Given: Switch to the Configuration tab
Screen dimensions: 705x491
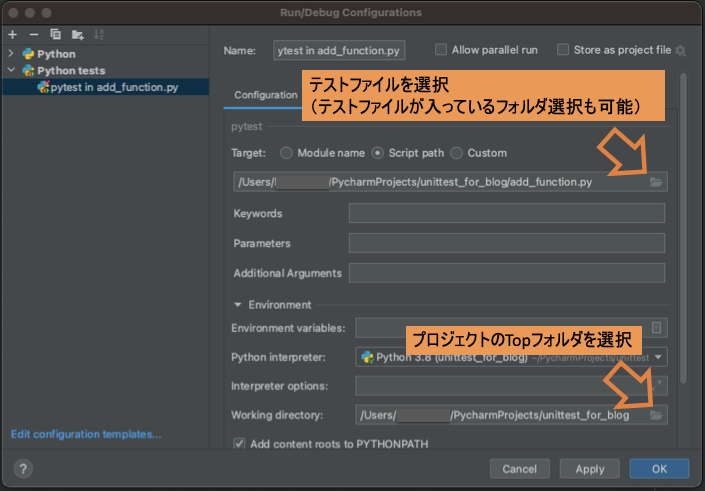Looking at the screenshot, I should (265, 95).
